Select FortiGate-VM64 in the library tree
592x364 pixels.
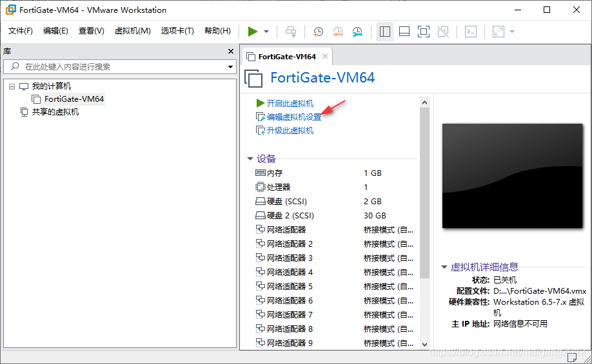74,99
